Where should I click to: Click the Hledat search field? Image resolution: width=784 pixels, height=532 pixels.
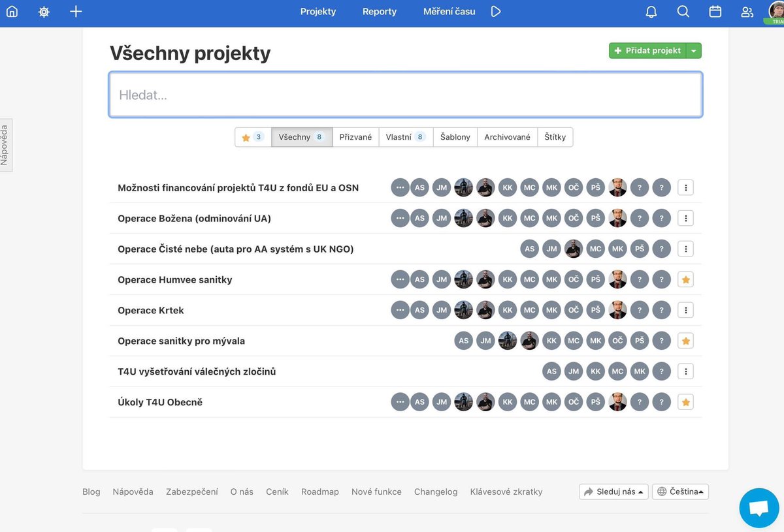[x=405, y=94]
